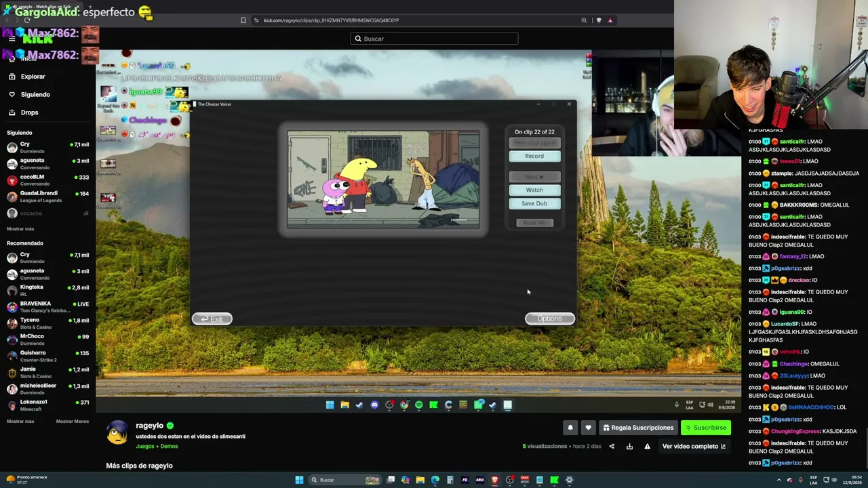Click Record in The Choicer Voicer
Viewport: 868px width, 488px height.
(534, 156)
